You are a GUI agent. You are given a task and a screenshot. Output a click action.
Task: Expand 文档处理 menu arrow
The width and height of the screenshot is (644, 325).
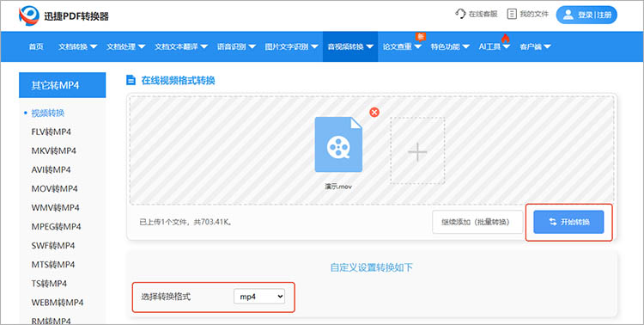point(142,47)
